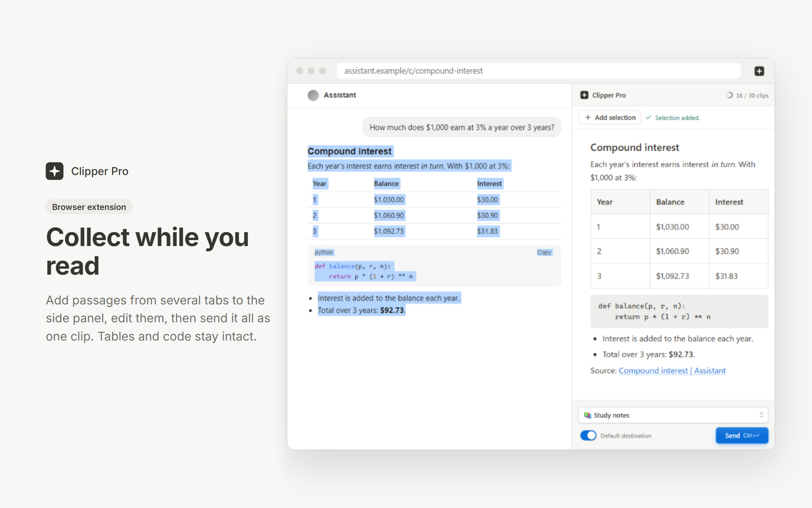Screen dimensions: 812x508
Task: Click the Collect while you read headline
Action: pos(147,251)
